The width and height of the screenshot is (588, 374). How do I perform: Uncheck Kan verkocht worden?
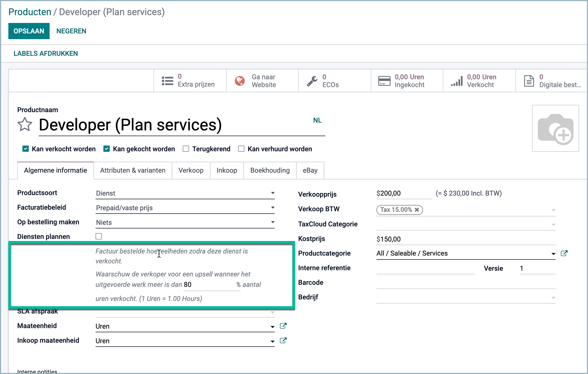click(25, 149)
